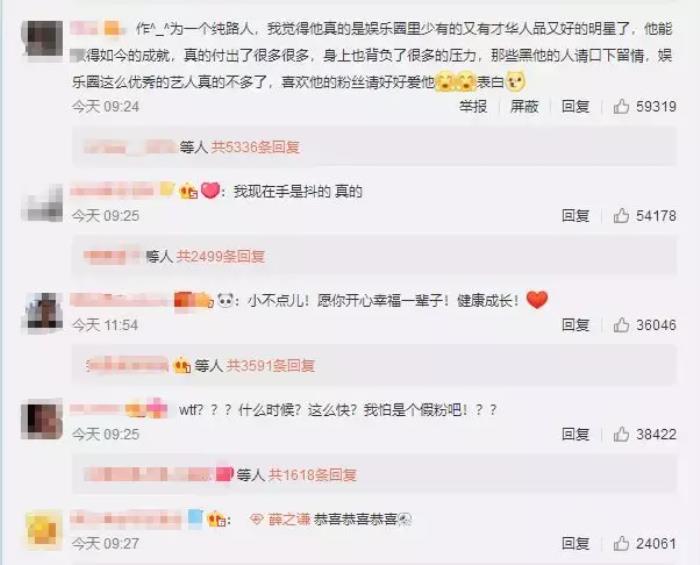Expand 共2499条回复 replies
700x565 pixels.
(x=221, y=256)
